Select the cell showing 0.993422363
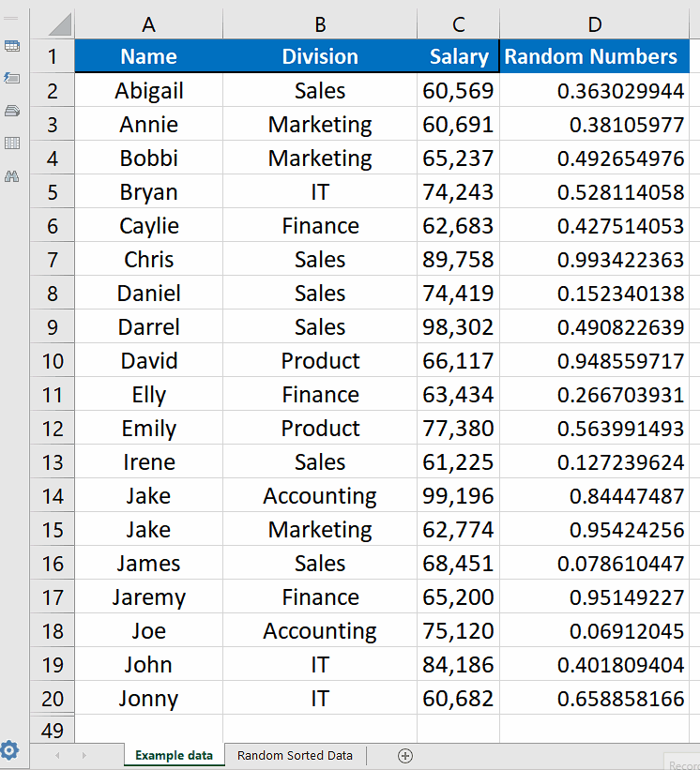Viewport: 700px width, 770px height. point(594,259)
